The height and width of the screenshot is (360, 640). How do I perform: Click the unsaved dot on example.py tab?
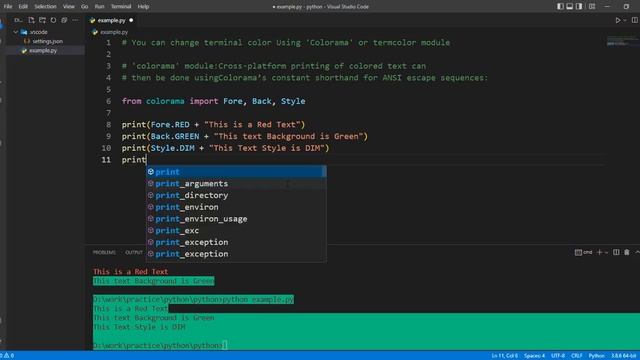coord(131,20)
